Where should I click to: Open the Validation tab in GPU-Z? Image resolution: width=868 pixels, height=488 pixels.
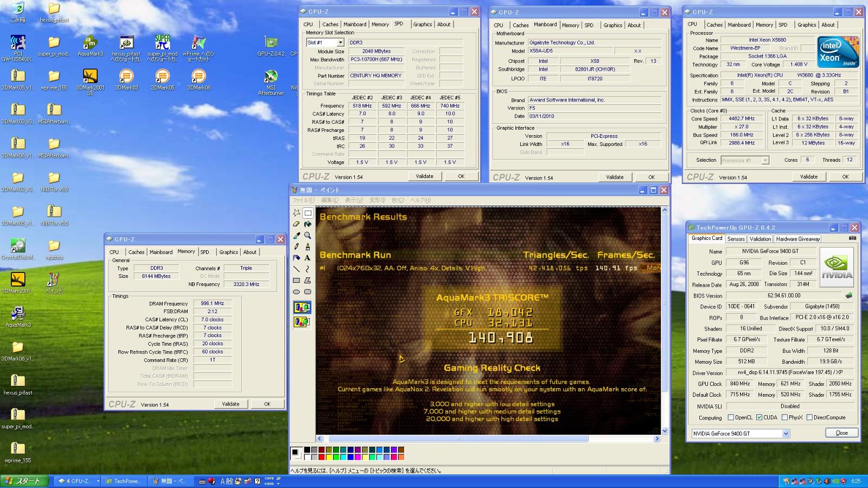pos(760,239)
